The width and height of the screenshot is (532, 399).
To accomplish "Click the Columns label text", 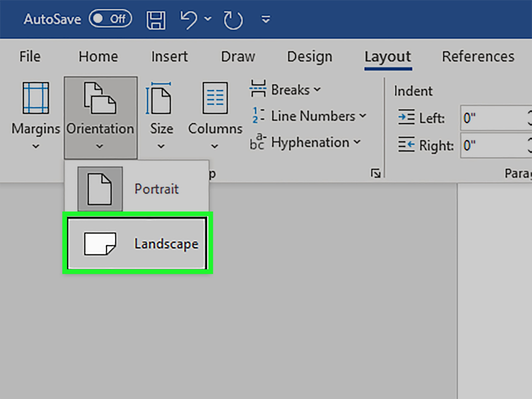I will pyautogui.click(x=215, y=128).
